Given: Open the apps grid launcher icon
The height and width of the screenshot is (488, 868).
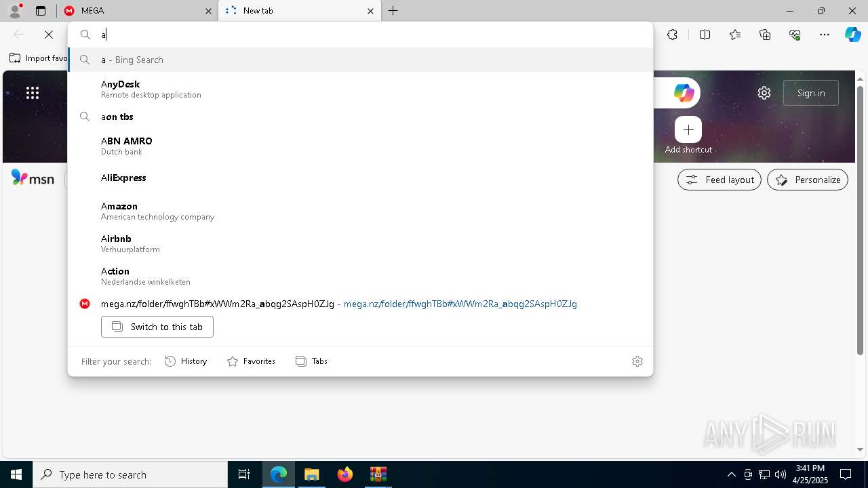Looking at the screenshot, I should tap(33, 93).
